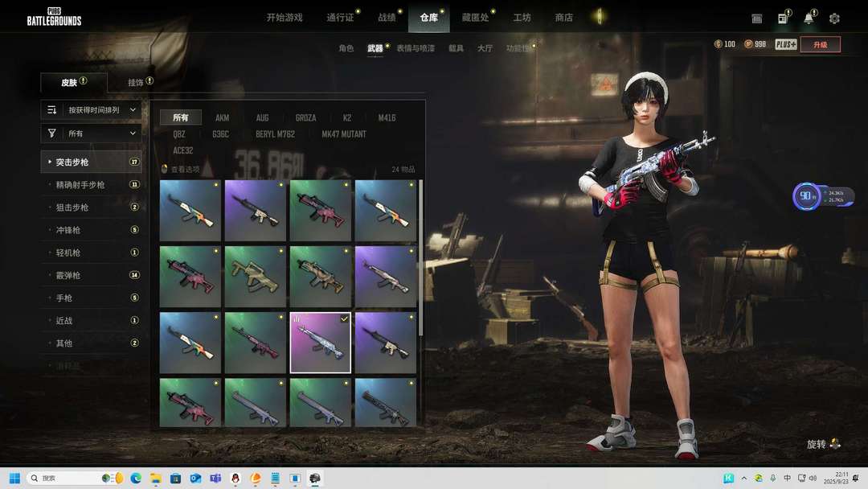Filter skins by GROZA

[x=305, y=117]
